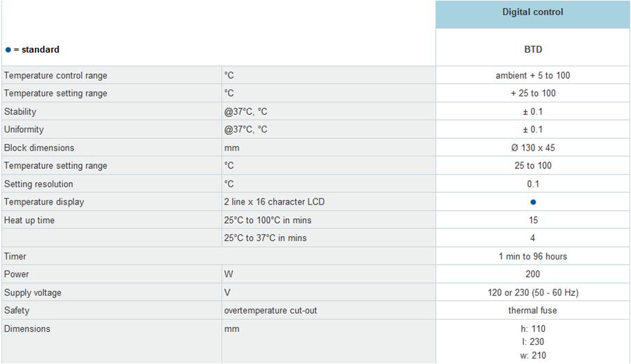
Task: Click the Power value 200
Action: (532, 274)
